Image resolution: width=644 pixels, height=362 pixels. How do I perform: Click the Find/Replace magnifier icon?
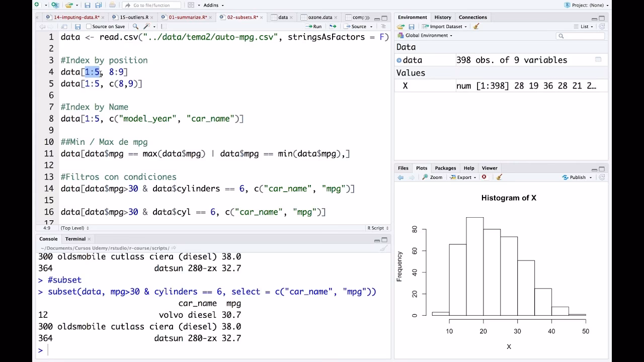(x=135, y=27)
